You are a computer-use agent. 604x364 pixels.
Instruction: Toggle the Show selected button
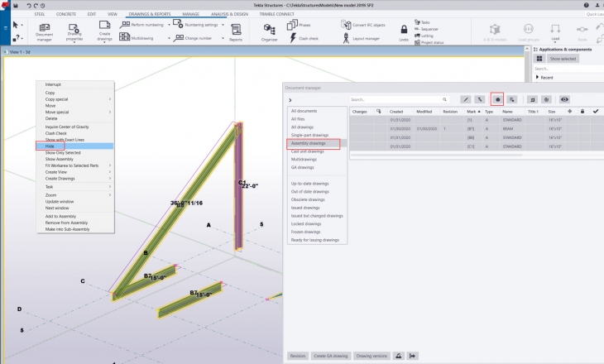[562, 59]
